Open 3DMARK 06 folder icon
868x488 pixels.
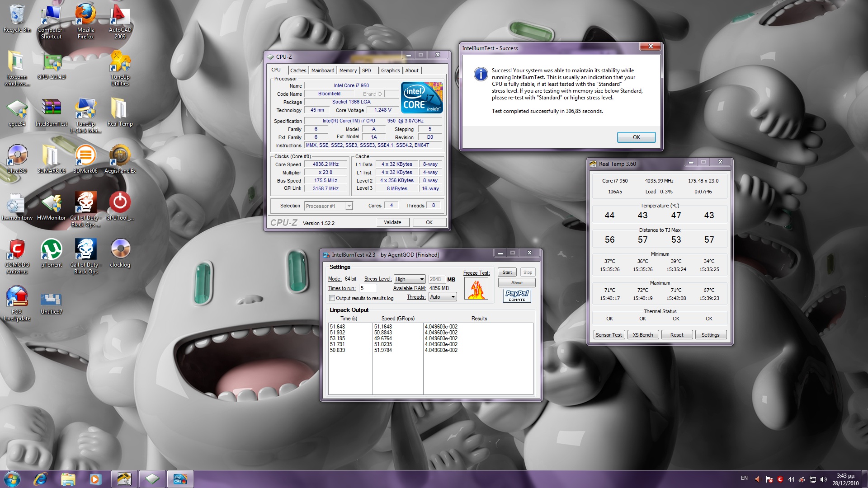(52, 159)
